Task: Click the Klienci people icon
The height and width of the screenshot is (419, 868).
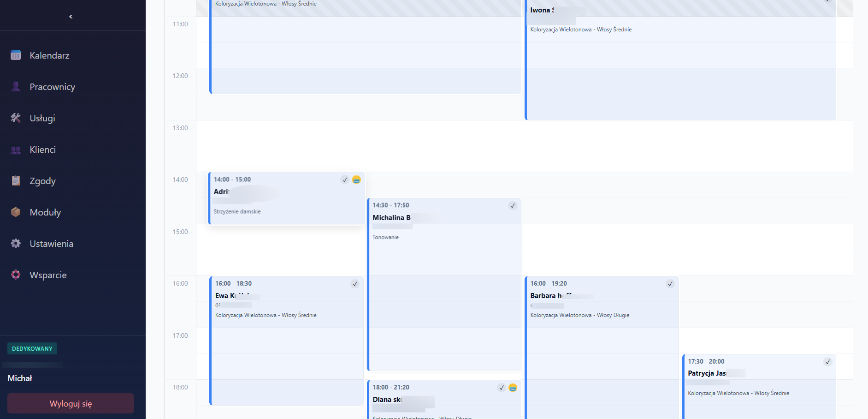Action: 16,150
